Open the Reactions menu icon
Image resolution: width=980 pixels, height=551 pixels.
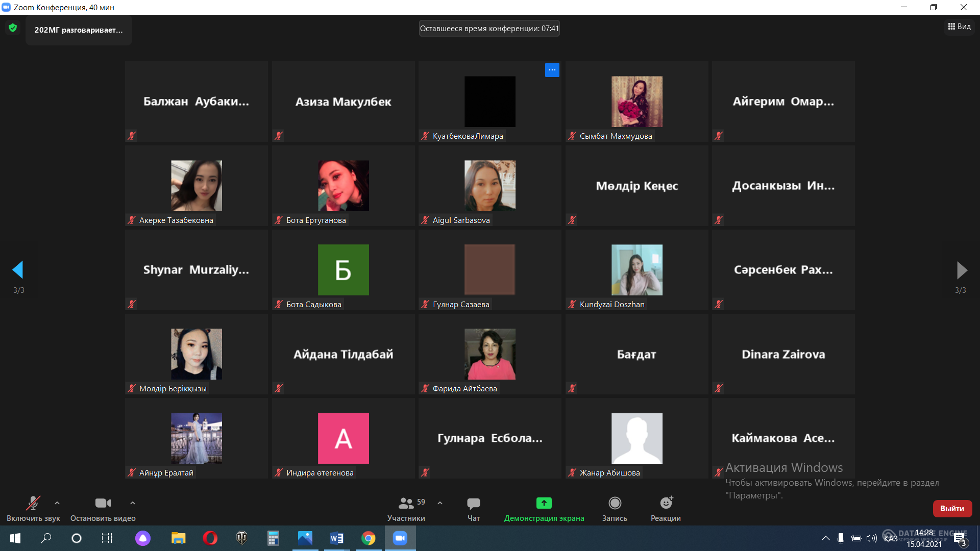point(666,504)
